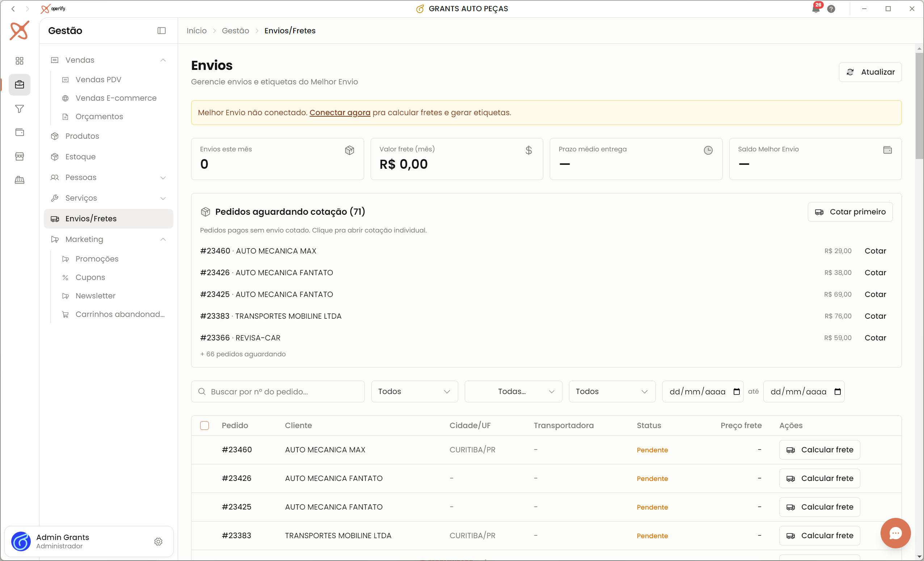Open the first Todos filter dropdown
924x561 pixels.
(414, 392)
